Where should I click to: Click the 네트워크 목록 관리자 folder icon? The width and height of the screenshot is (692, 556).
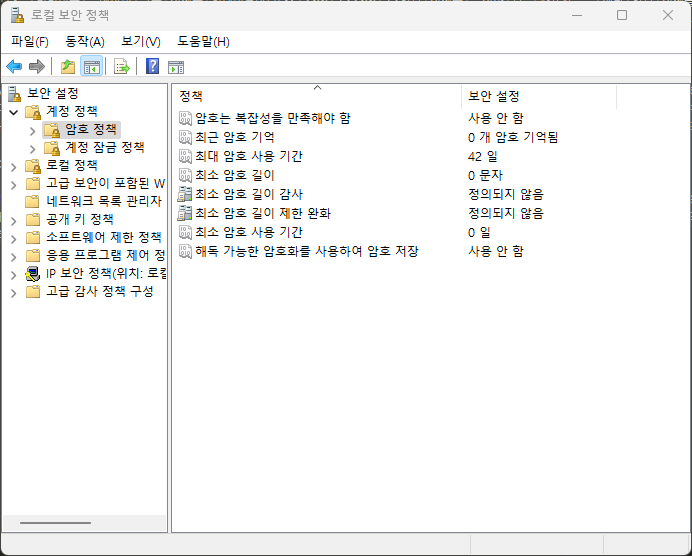tap(32, 202)
